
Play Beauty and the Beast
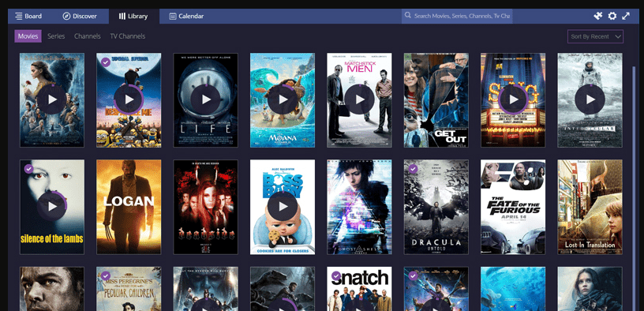click(x=52, y=99)
